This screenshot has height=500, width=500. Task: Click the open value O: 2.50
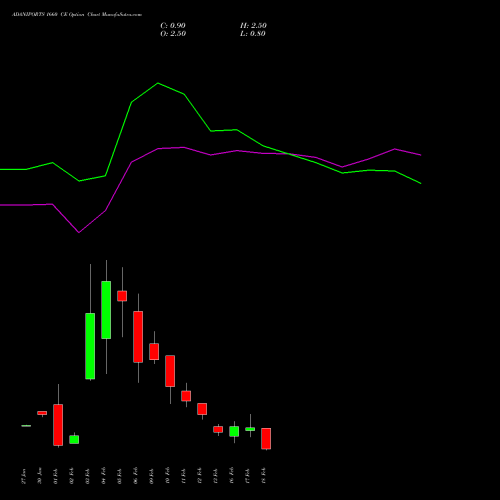(173, 34)
